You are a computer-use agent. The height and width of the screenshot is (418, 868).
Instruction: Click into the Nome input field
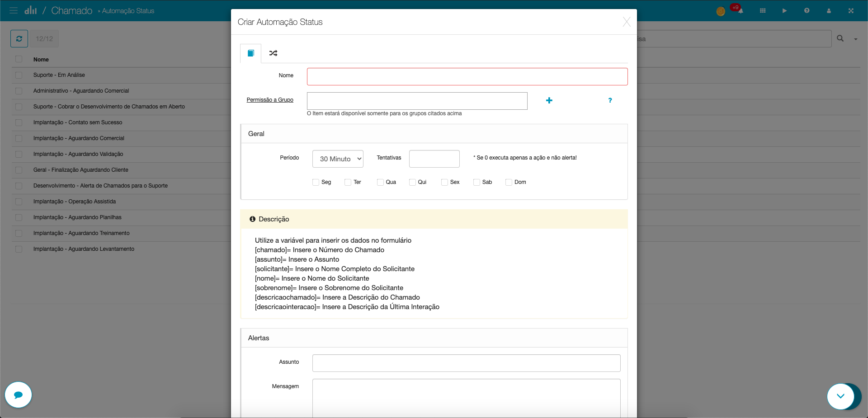point(467,76)
